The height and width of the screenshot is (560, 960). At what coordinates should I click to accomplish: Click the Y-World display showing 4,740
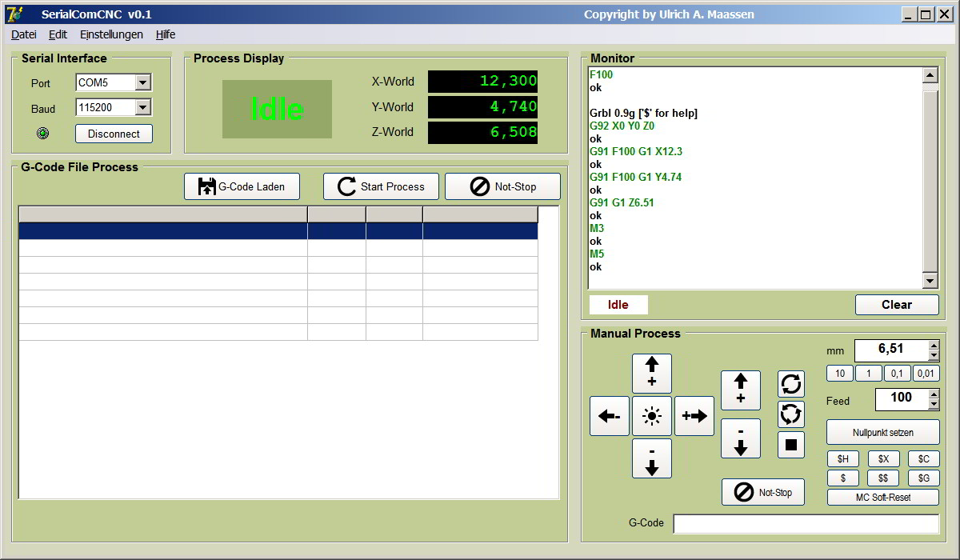[482, 107]
